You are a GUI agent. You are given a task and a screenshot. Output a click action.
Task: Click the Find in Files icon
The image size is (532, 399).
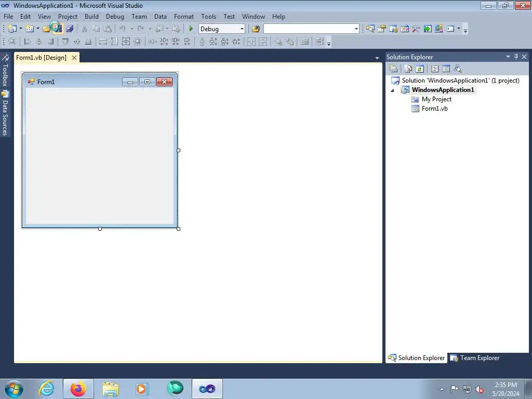coord(256,29)
